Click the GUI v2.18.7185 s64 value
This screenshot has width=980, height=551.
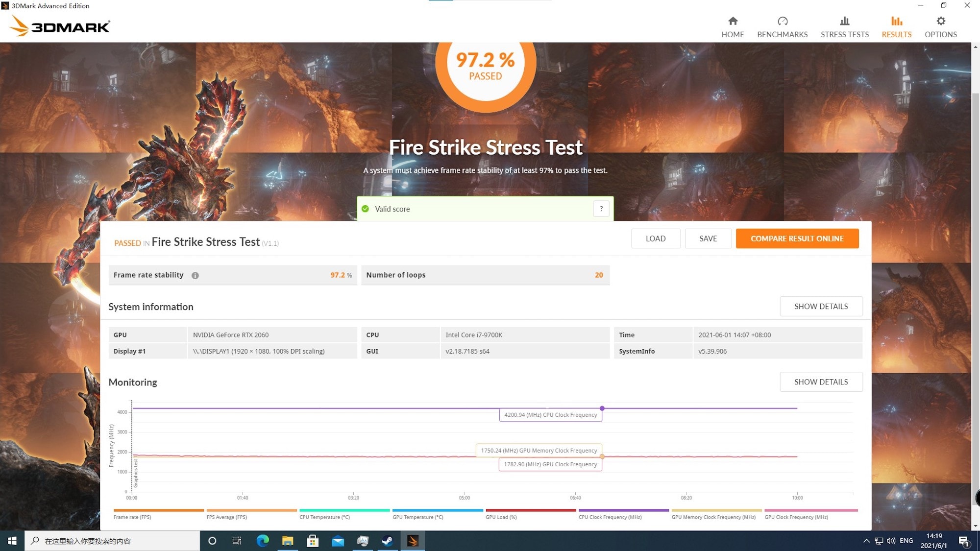click(x=467, y=351)
